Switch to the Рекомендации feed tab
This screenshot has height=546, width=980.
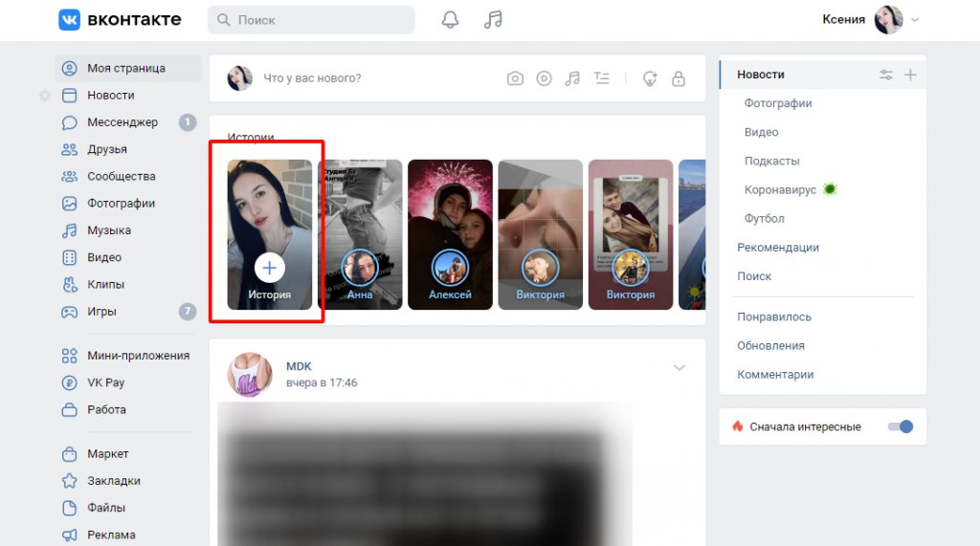[777, 248]
